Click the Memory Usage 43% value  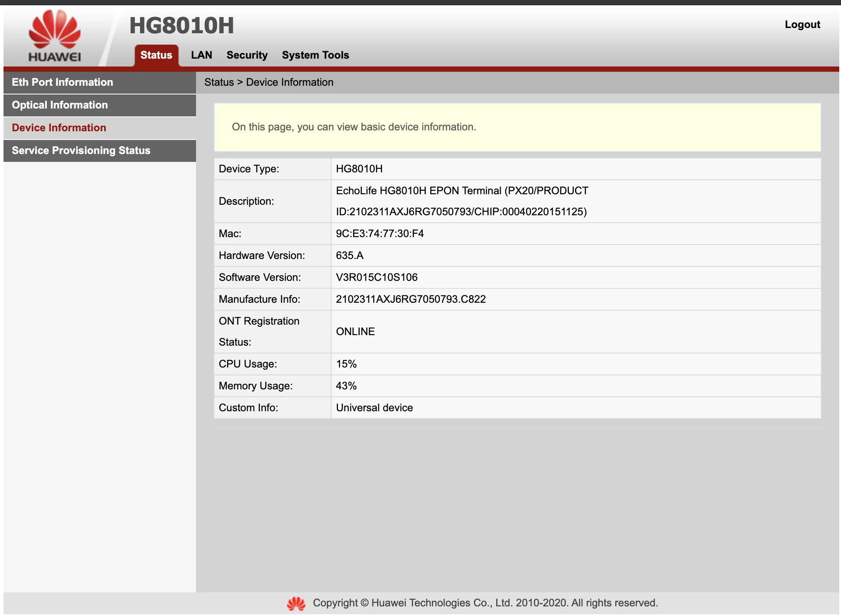[x=346, y=386]
